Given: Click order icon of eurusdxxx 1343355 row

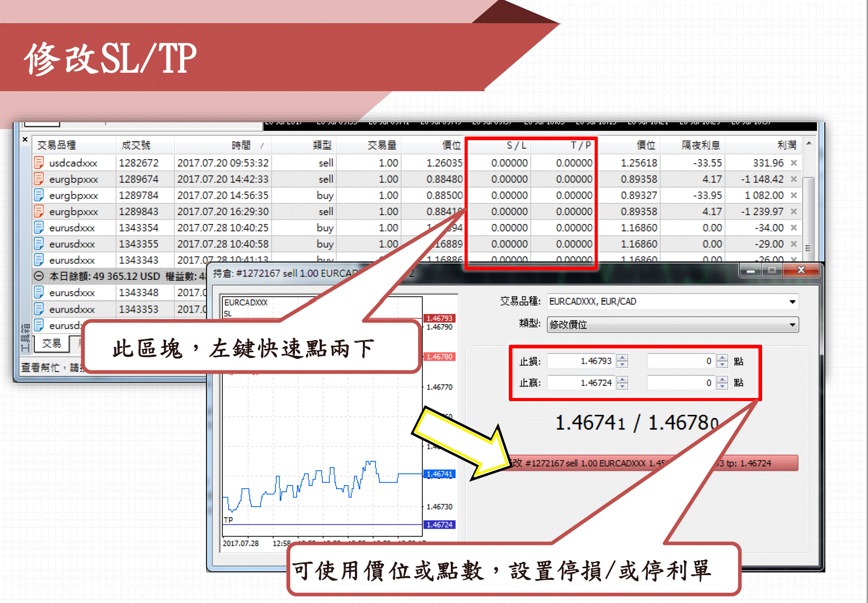Looking at the screenshot, I should pyautogui.click(x=38, y=244).
